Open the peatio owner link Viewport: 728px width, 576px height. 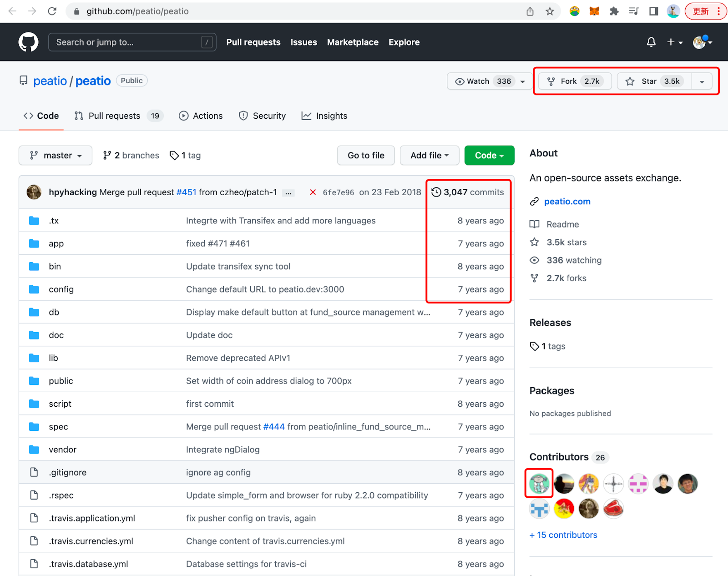click(x=50, y=81)
